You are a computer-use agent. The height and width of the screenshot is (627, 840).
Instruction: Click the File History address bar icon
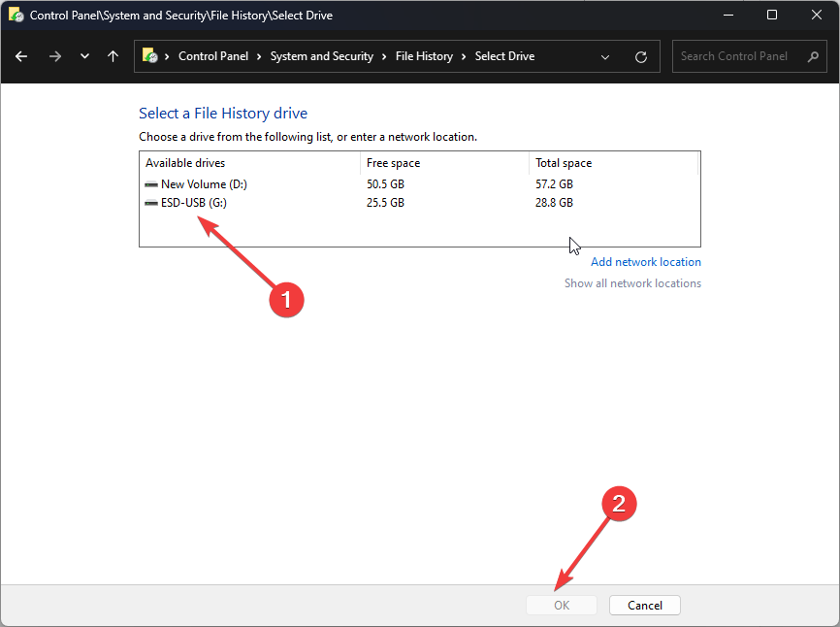point(150,56)
